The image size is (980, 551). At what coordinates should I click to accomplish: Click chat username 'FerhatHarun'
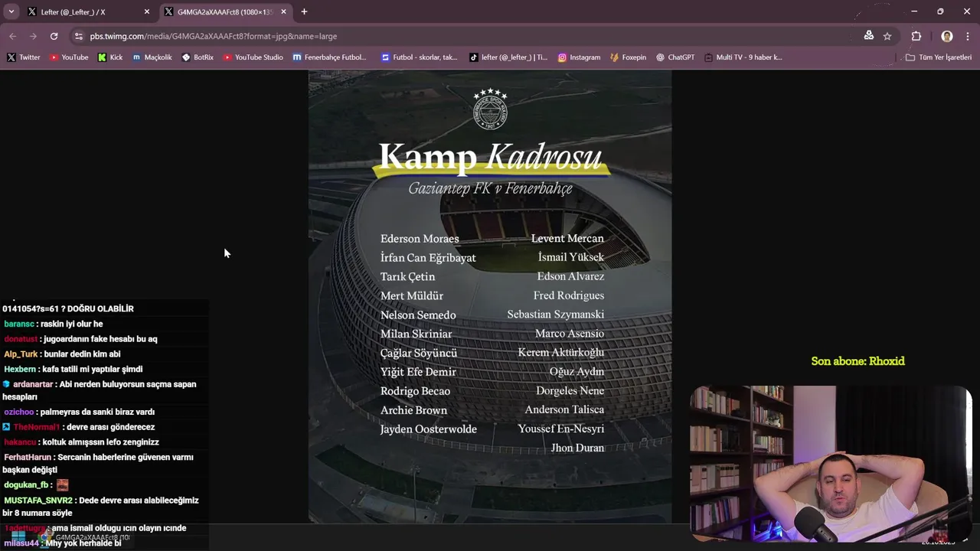click(x=28, y=458)
